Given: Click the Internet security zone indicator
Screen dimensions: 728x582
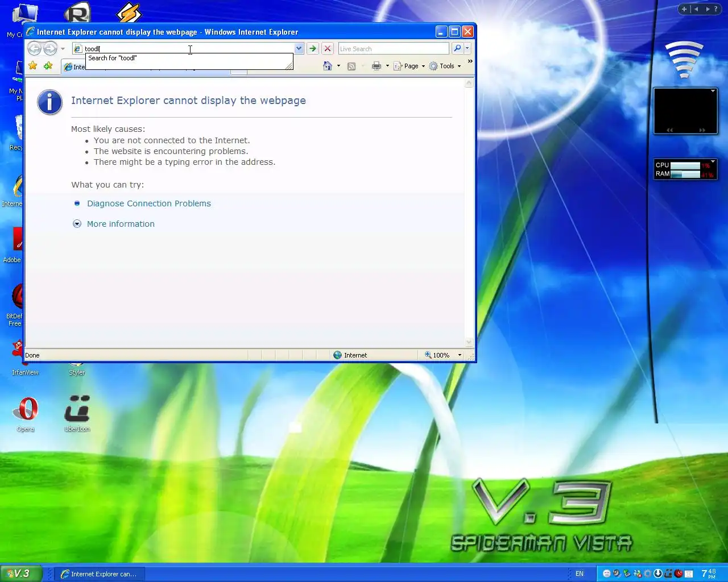Looking at the screenshot, I should (x=350, y=355).
